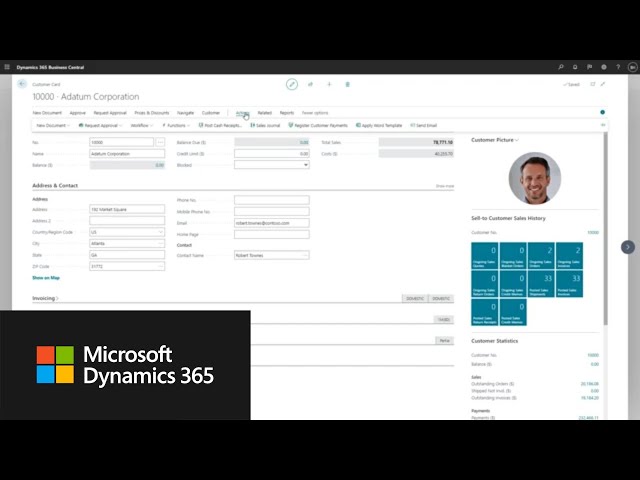Viewport: 640px width, 480px height.
Task: Click the edit pencil icon
Action: click(292, 84)
